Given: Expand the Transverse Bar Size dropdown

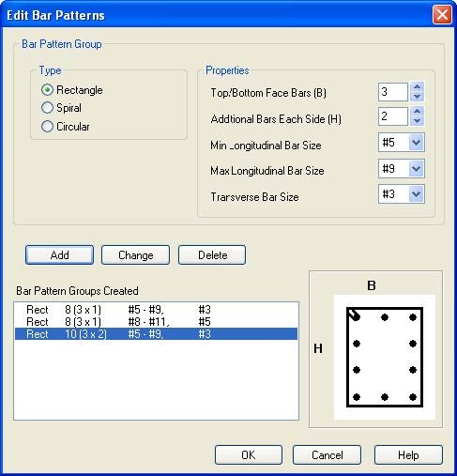Looking at the screenshot, I should pos(416,194).
